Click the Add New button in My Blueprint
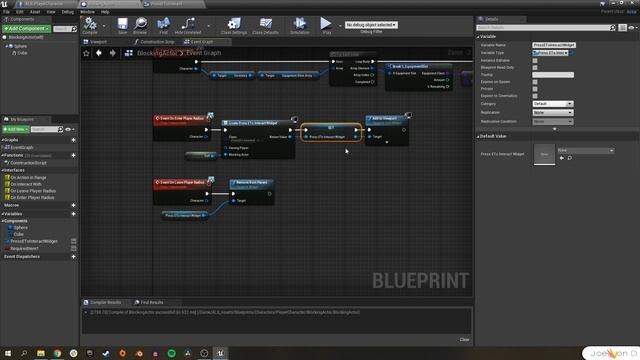 (x=16, y=129)
